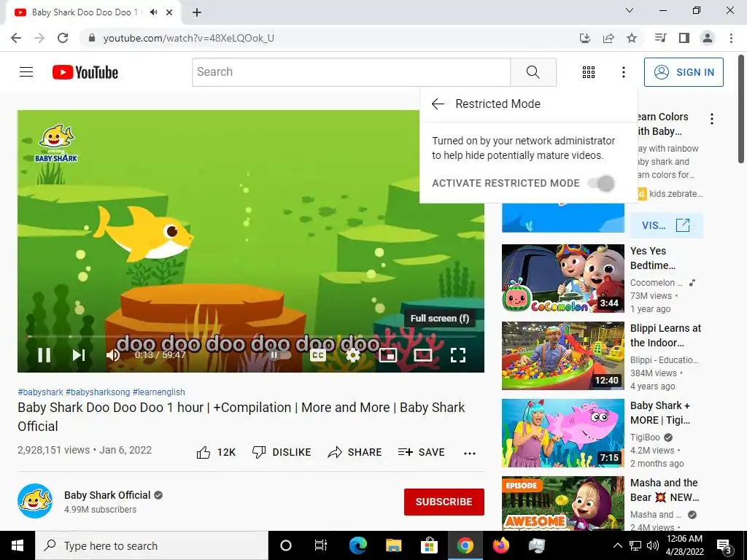747x560 pixels.
Task: Open Blippi Learns at the Indoor thumbnail
Action: 563,356
